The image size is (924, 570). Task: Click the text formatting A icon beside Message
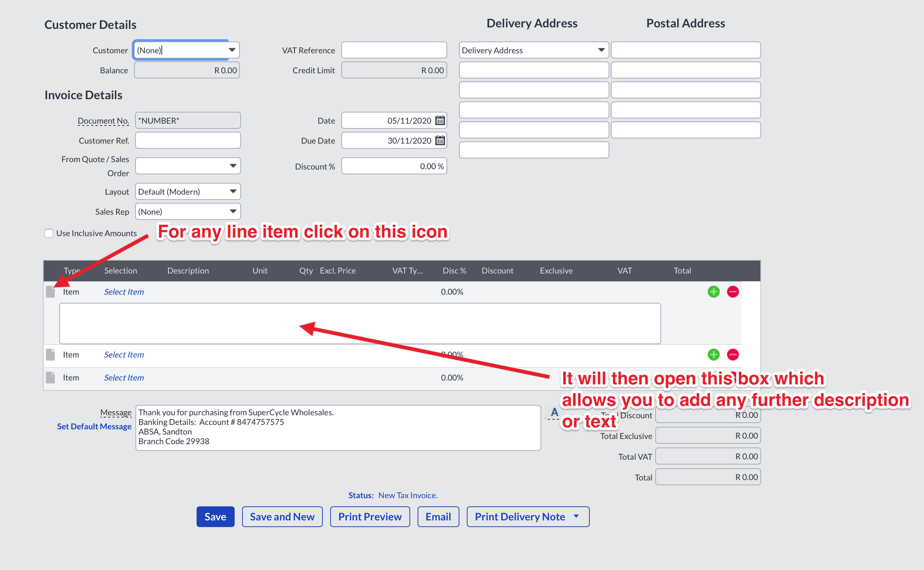pos(554,412)
